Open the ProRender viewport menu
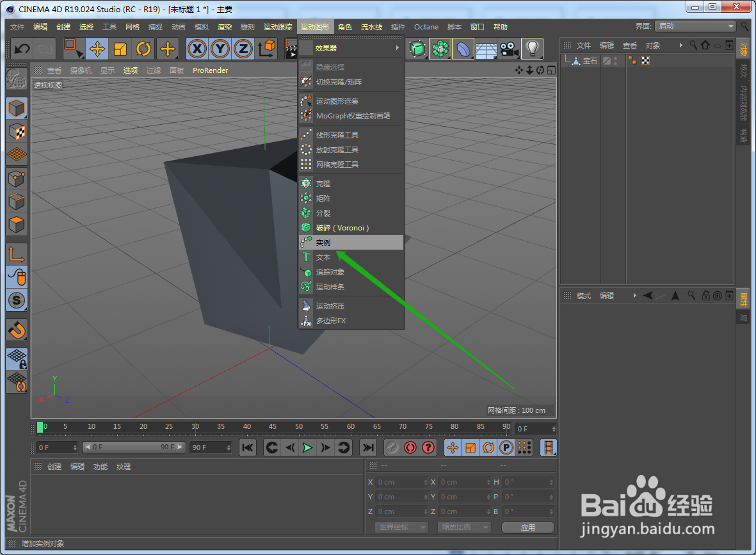The image size is (756, 555). coord(210,70)
